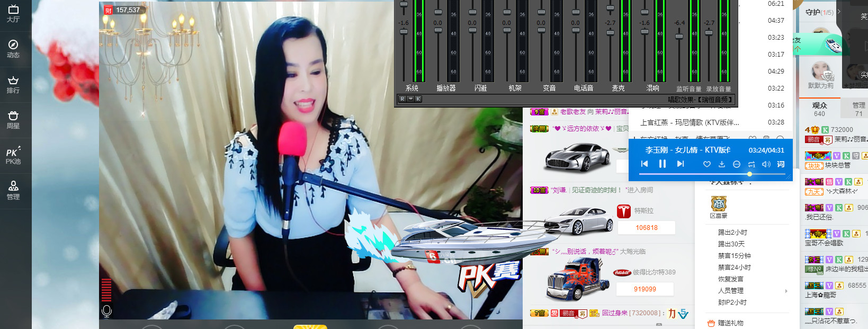This screenshot has width=868, height=329.
Task: Open the 管理 management sidebar item
Action: 13,191
